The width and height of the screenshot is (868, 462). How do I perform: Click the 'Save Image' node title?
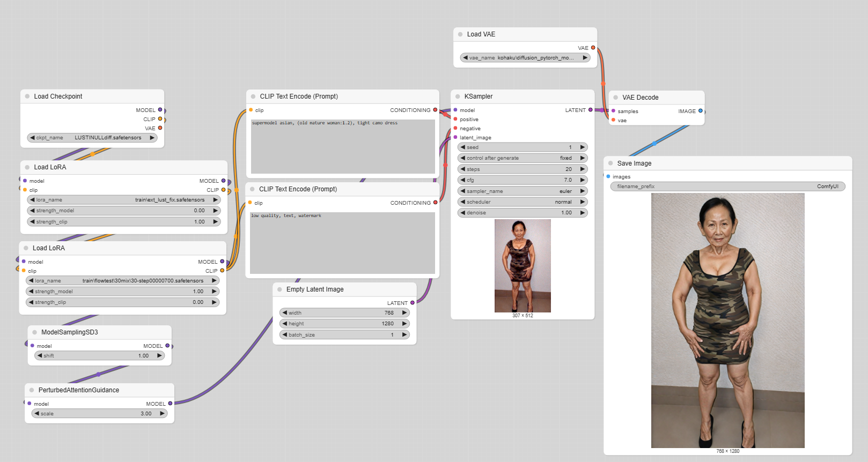point(635,163)
